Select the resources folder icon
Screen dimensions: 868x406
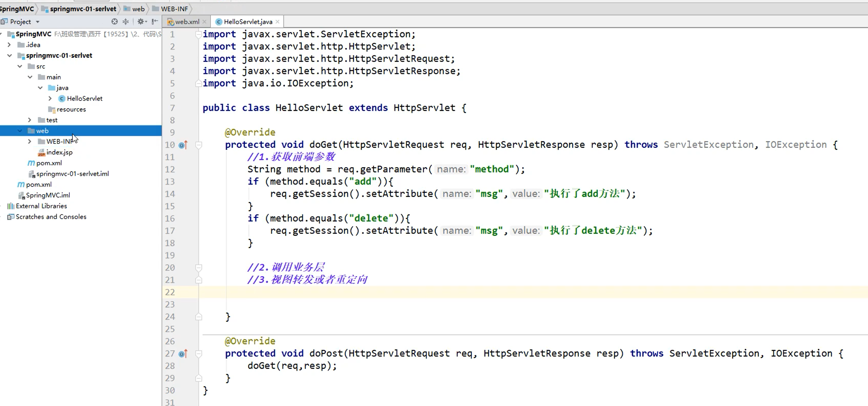click(52, 109)
